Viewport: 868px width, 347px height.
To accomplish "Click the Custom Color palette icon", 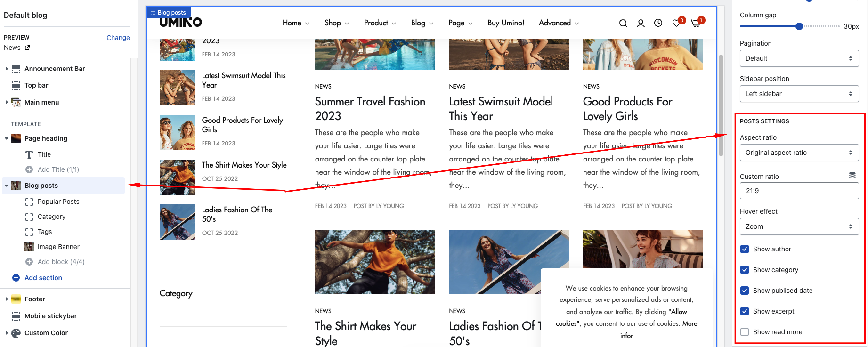I will (16, 333).
